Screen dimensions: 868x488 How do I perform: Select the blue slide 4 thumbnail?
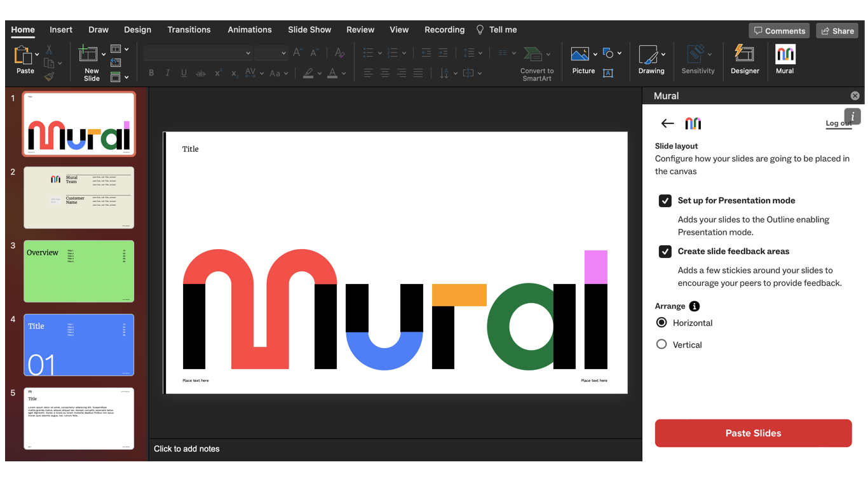point(79,344)
